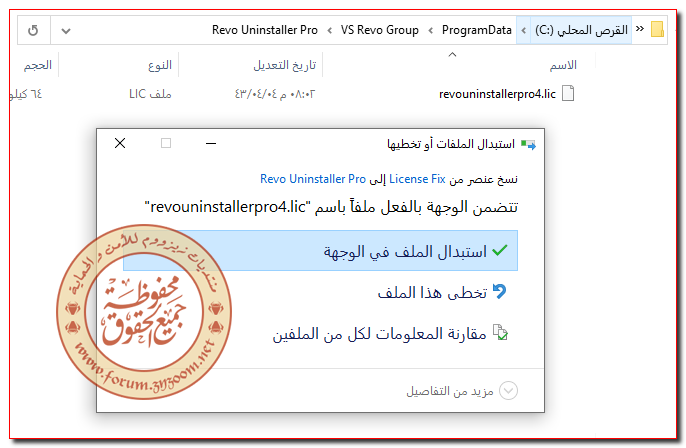Viewport: 686px width, 448px height.
Task: Click Revo Uninstaller Pro breadcrumb
Action: click(265, 30)
